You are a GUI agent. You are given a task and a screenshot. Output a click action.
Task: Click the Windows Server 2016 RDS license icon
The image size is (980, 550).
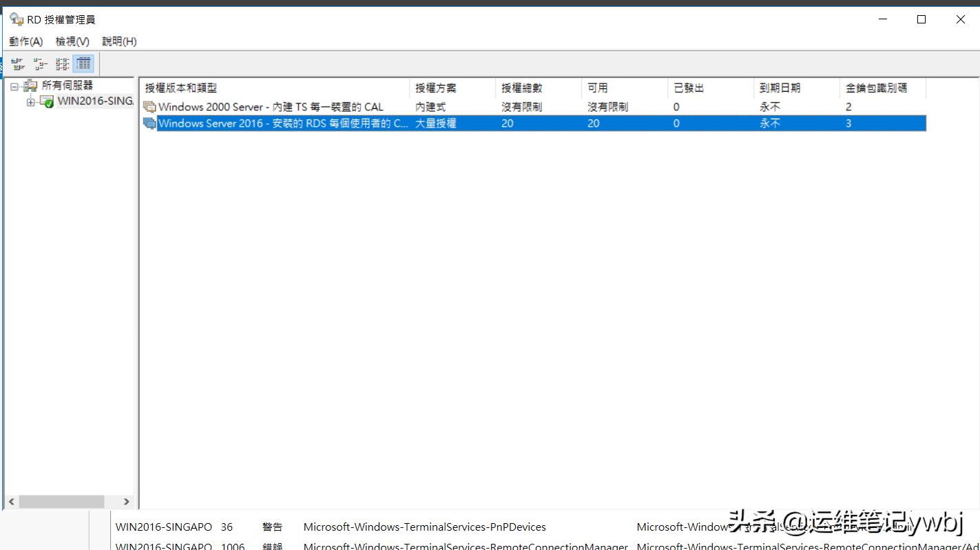pos(149,123)
